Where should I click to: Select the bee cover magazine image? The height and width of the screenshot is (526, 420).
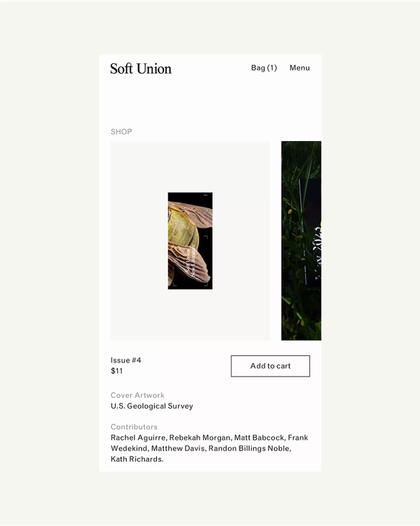190,241
